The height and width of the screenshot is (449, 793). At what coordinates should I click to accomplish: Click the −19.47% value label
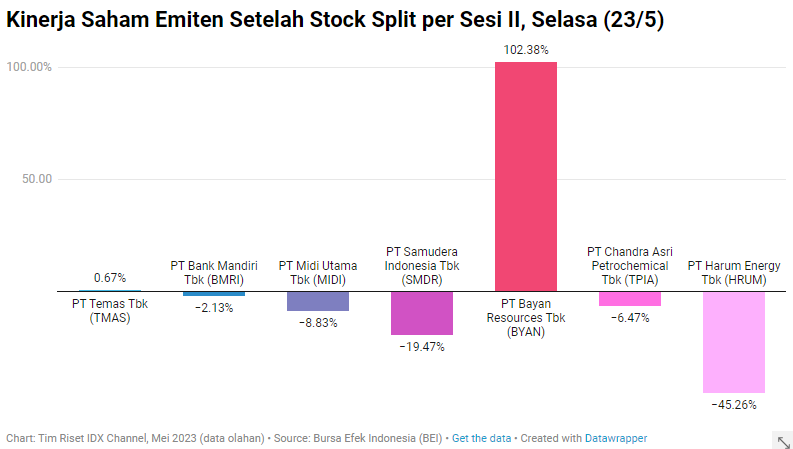tap(421, 347)
